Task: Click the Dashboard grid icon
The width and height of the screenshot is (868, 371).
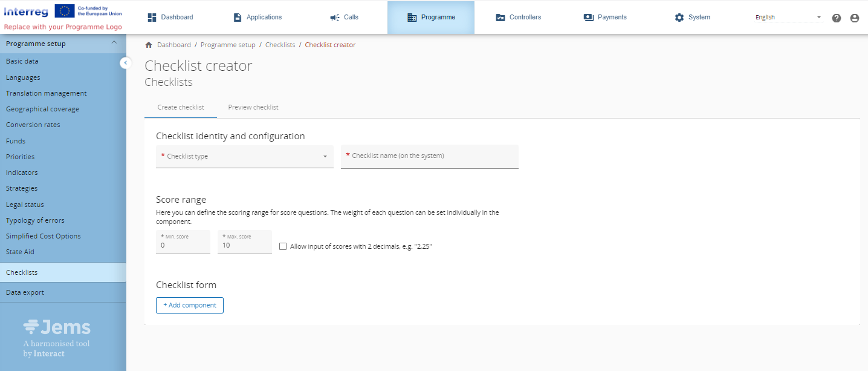Action: (x=152, y=18)
